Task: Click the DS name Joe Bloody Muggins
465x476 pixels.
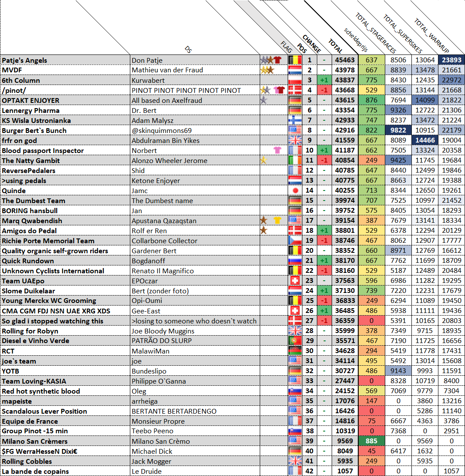Action: [x=163, y=331]
